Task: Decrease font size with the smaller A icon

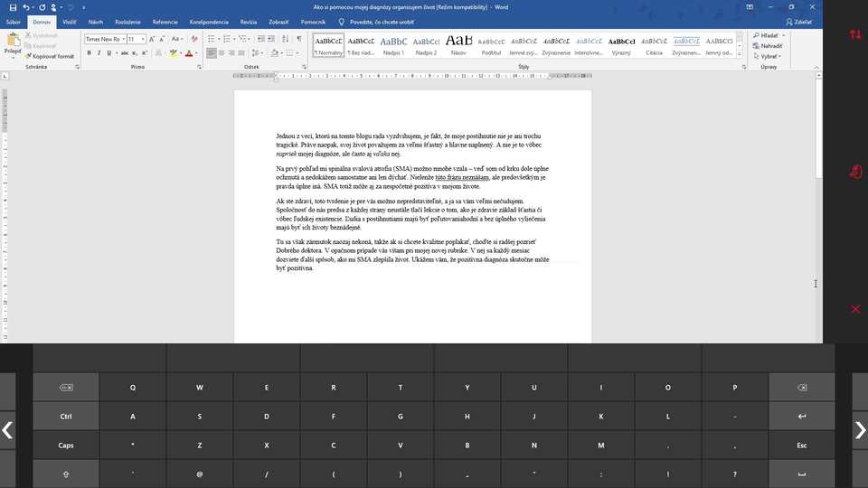Action: [162, 39]
